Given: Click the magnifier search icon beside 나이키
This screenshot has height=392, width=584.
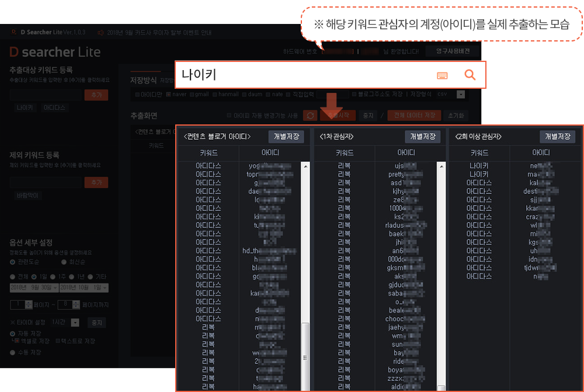Looking at the screenshot, I should click(470, 75).
